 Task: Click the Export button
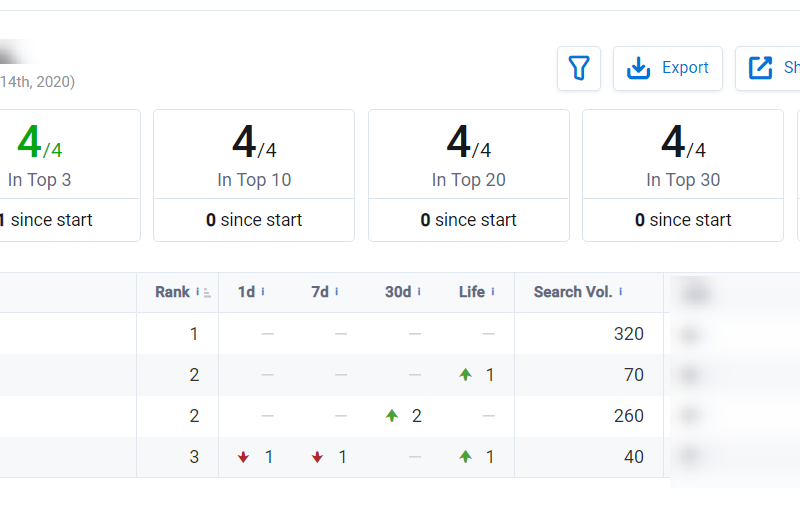click(667, 68)
